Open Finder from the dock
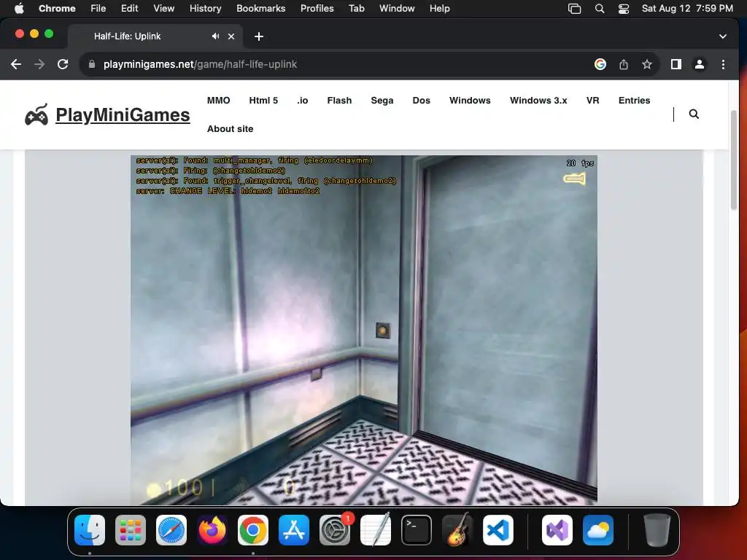747x560 pixels. tap(90, 530)
